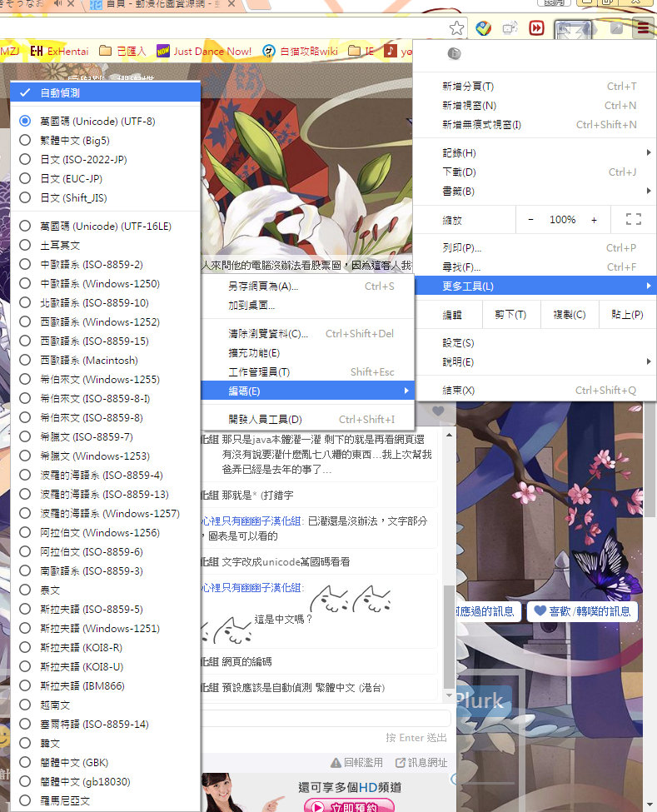Click 尋找(F)... menu item

tap(535, 267)
